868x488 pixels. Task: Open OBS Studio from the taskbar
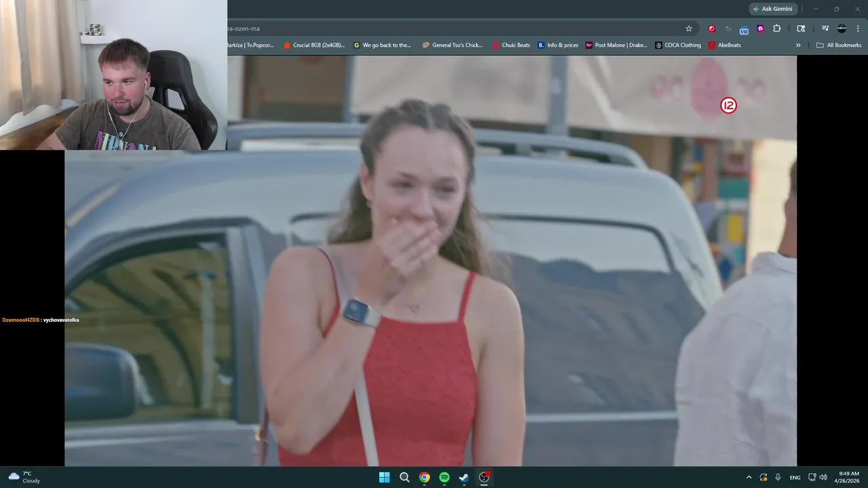tap(484, 477)
